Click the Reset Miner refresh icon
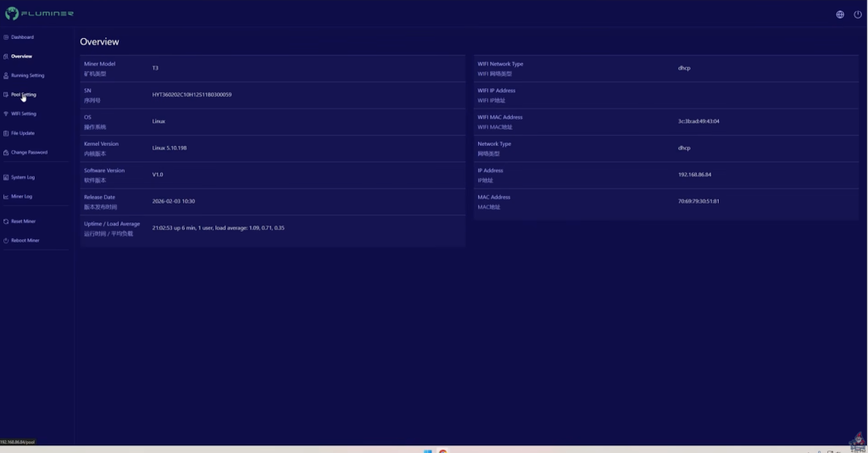868x453 pixels. (x=6, y=221)
